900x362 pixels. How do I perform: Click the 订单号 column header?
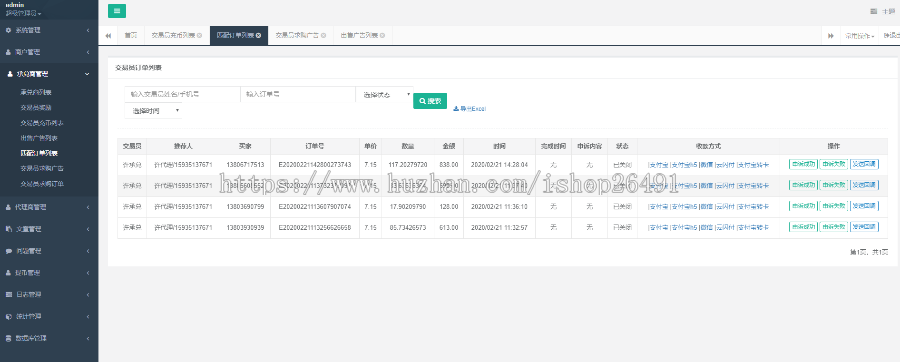click(x=315, y=146)
